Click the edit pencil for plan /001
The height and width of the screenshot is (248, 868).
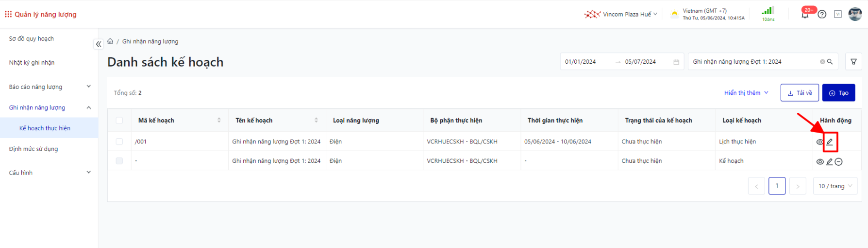pos(830,142)
